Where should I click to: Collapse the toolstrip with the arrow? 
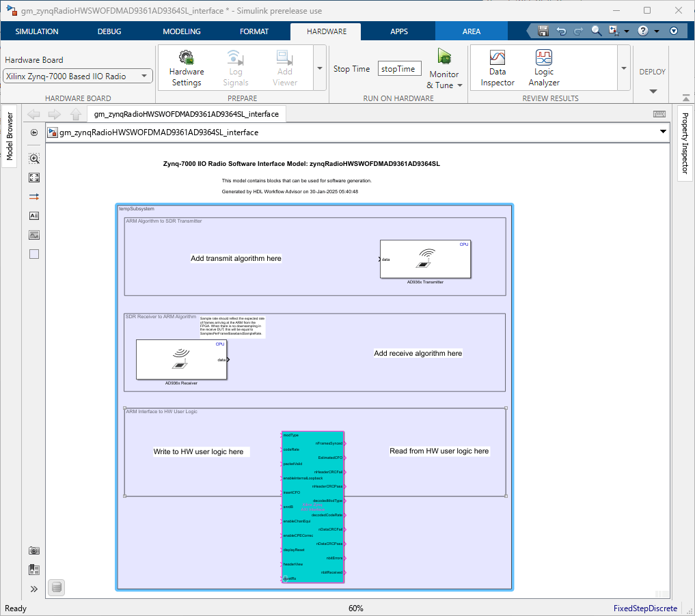686,98
